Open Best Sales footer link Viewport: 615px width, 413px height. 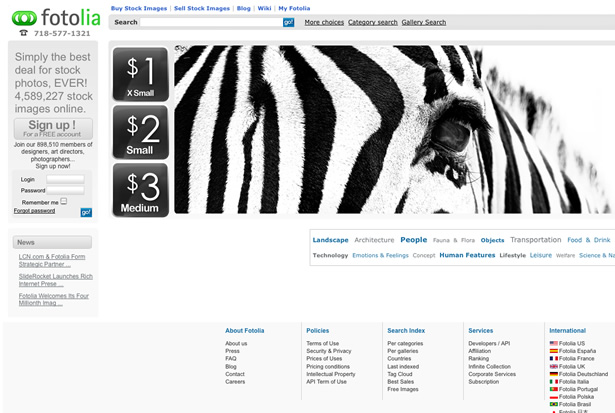[400, 382]
